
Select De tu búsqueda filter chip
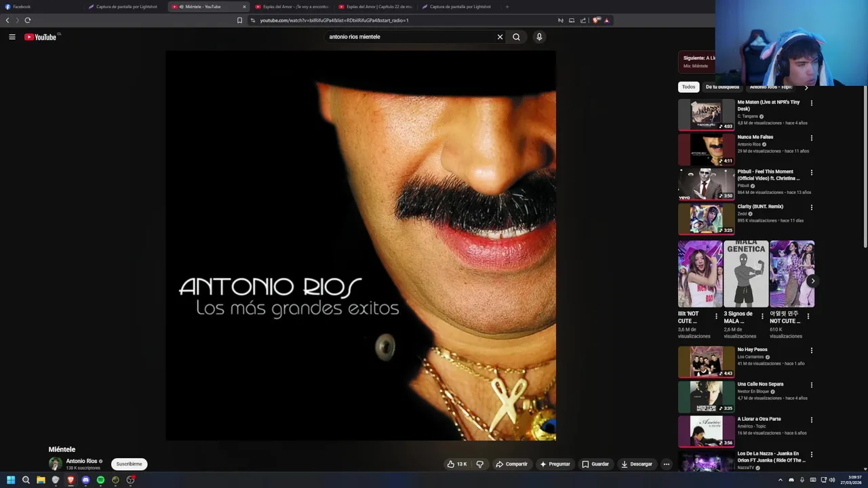pos(722,87)
